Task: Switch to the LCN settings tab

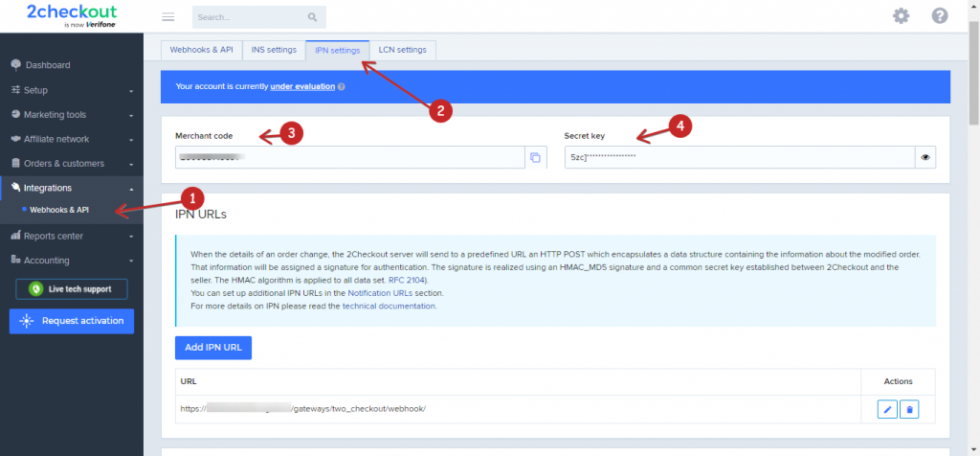Action: 402,50
